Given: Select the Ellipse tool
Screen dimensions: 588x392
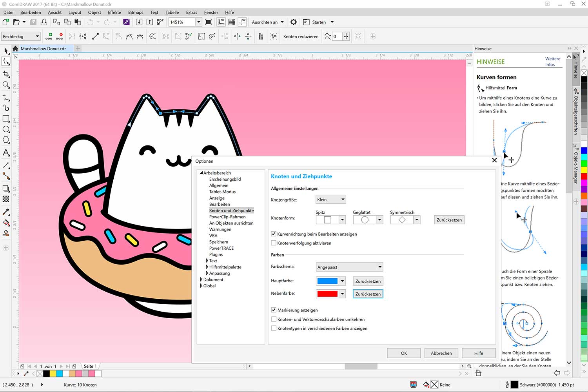Looking at the screenshot, I should click(6, 129).
